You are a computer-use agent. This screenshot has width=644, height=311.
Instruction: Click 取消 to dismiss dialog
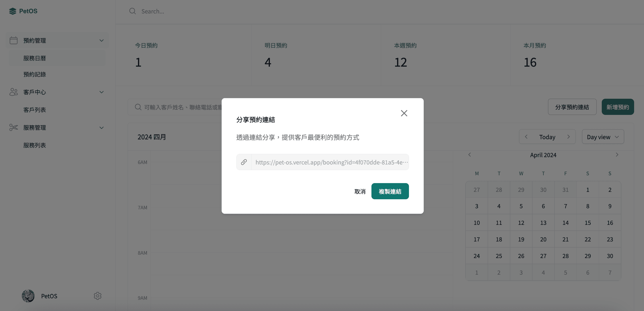pos(360,191)
